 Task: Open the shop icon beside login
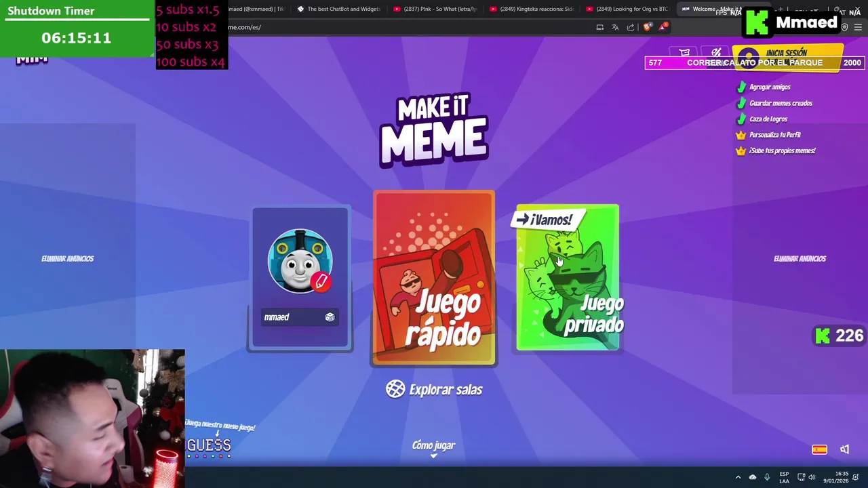(684, 53)
